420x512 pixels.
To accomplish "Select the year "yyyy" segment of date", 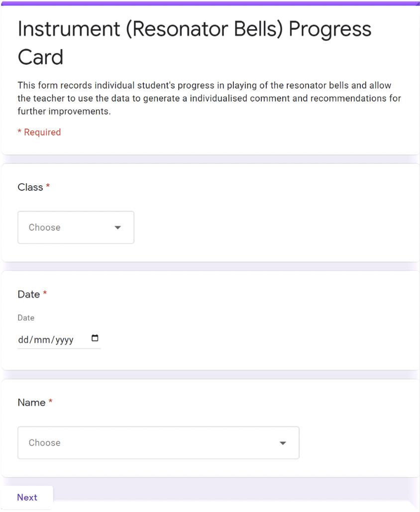I will pos(64,340).
